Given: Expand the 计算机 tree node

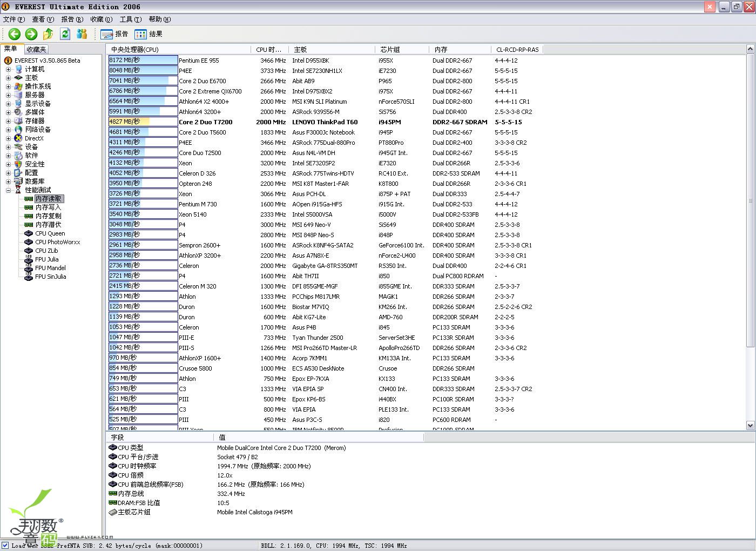Looking at the screenshot, I should click(x=8, y=69).
